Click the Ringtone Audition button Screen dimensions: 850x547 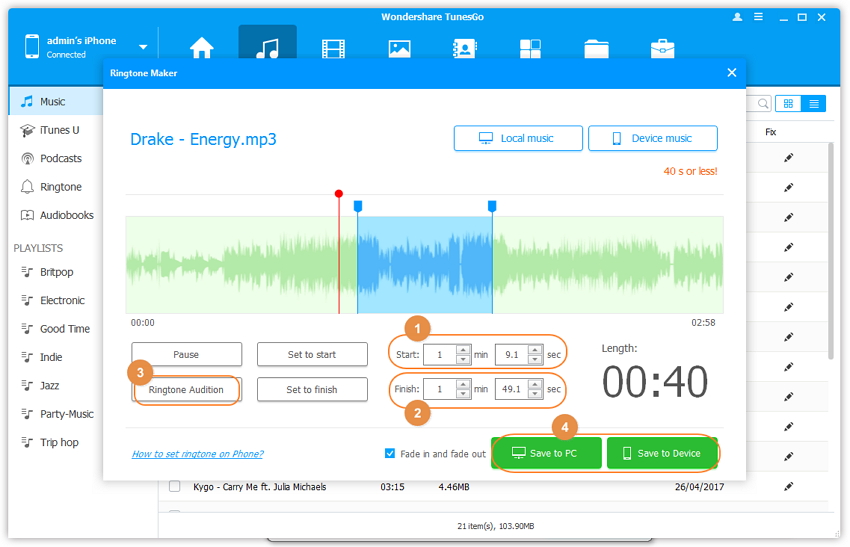[x=187, y=389]
